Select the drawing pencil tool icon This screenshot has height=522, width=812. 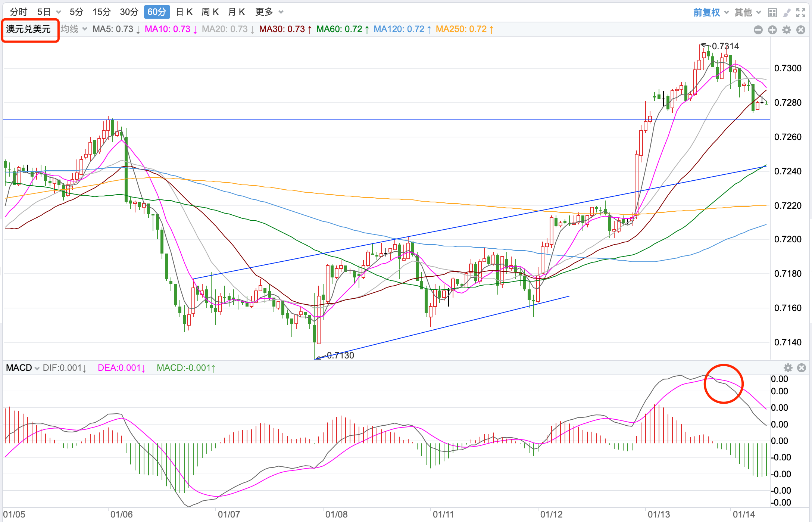click(787, 13)
